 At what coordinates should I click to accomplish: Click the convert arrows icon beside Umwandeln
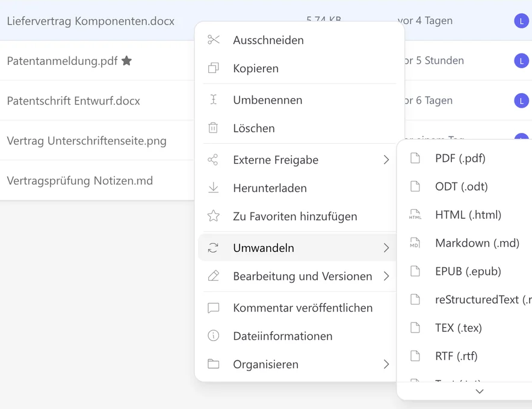coord(213,248)
